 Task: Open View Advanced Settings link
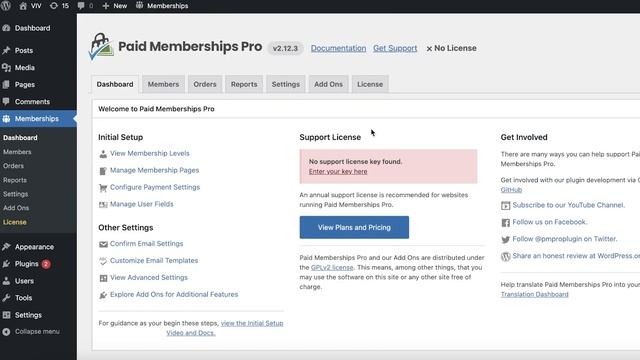pyautogui.click(x=149, y=278)
